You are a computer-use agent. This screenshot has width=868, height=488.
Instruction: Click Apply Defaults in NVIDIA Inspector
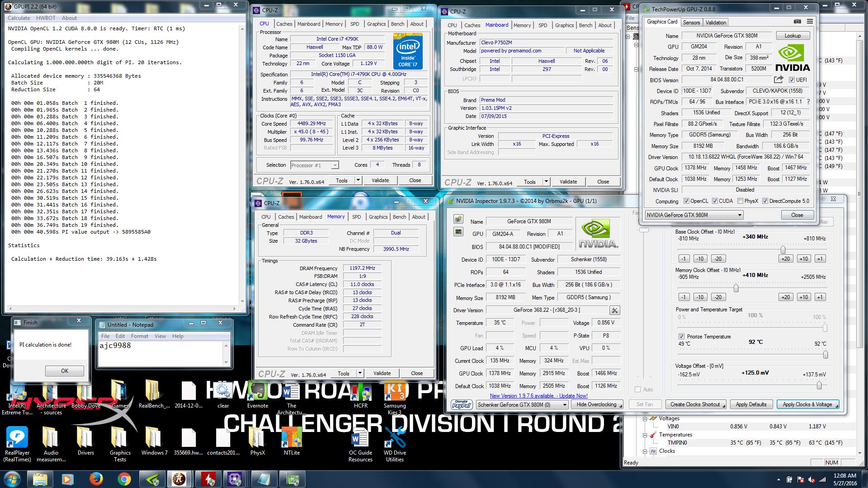pyautogui.click(x=751, y=404)
